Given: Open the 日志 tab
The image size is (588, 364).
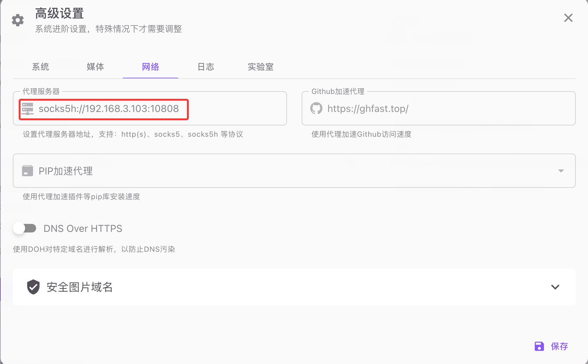Looking at the screenshot, I should click(206, 67).
